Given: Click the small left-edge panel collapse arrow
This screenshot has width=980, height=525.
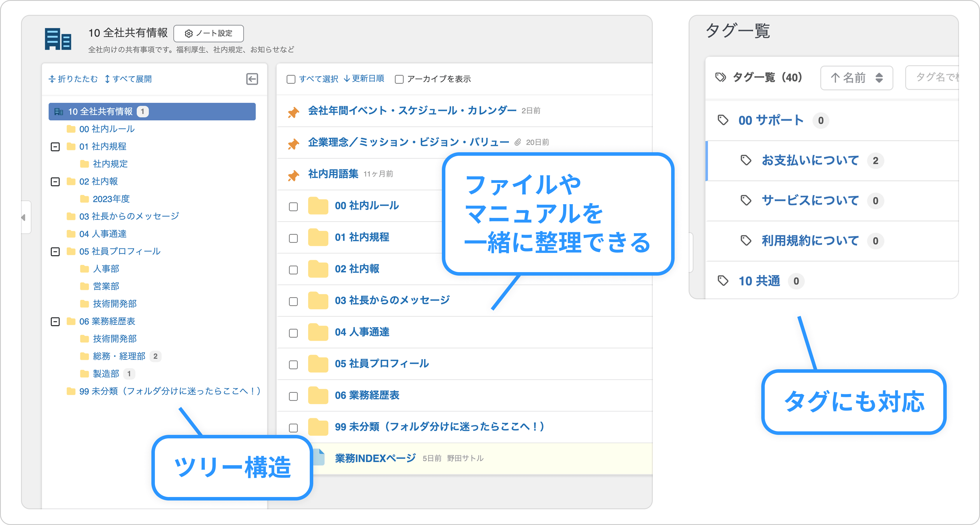Looking at the screenshot, I should click(24, 218).
